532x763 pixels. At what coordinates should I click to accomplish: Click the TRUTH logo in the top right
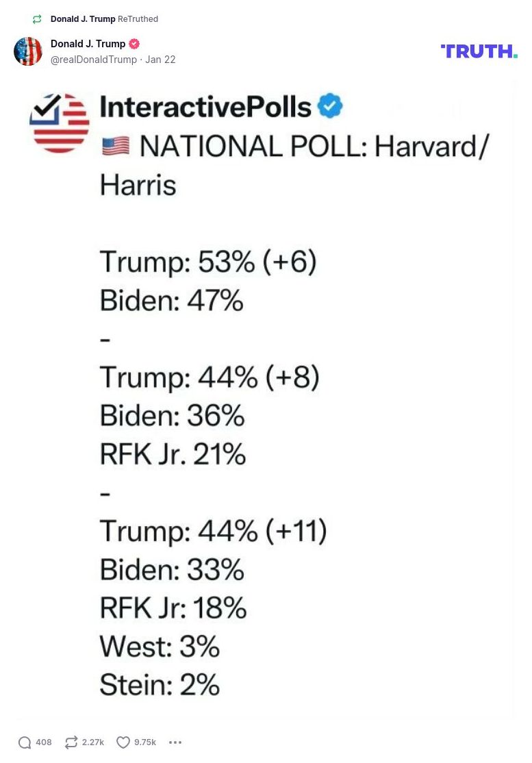tap(479, 51)
